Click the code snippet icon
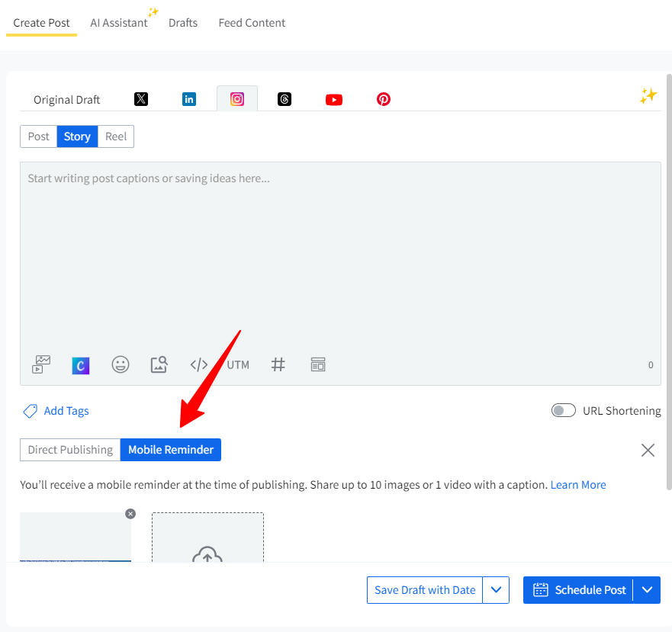 coord(198,364)
